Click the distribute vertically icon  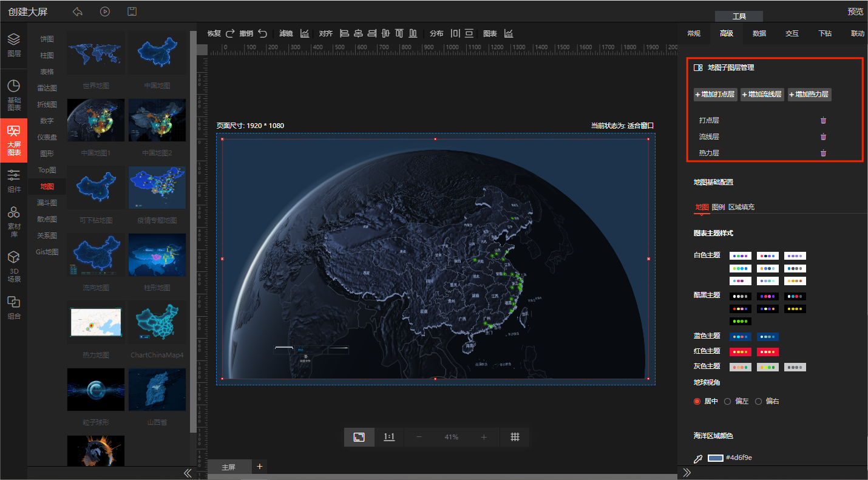click(469, 33)
